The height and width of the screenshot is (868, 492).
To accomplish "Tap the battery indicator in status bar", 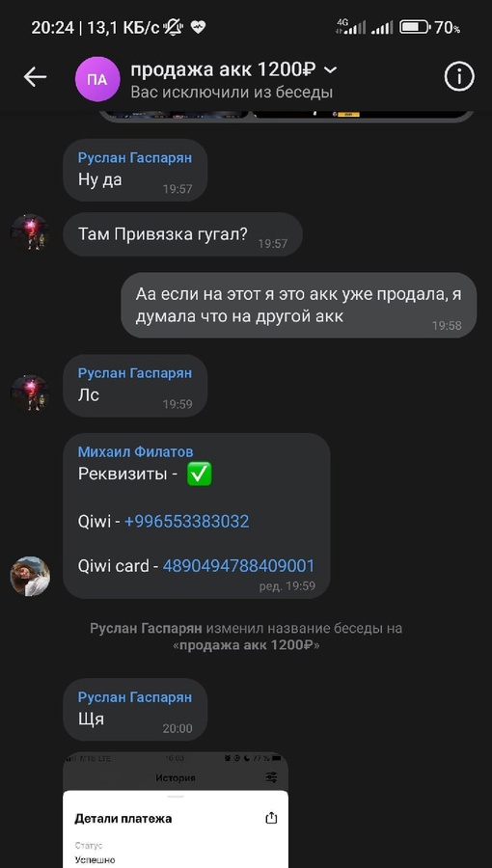I will click(x=415, y=27).
